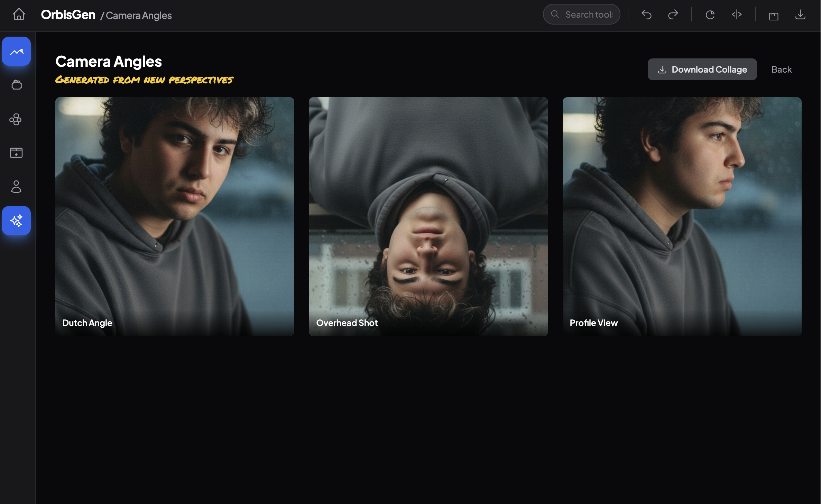Image resolution: width=821 pixels, height=504 pixels.
Task: Click the save project icon in header
Action: click(774, 15)
